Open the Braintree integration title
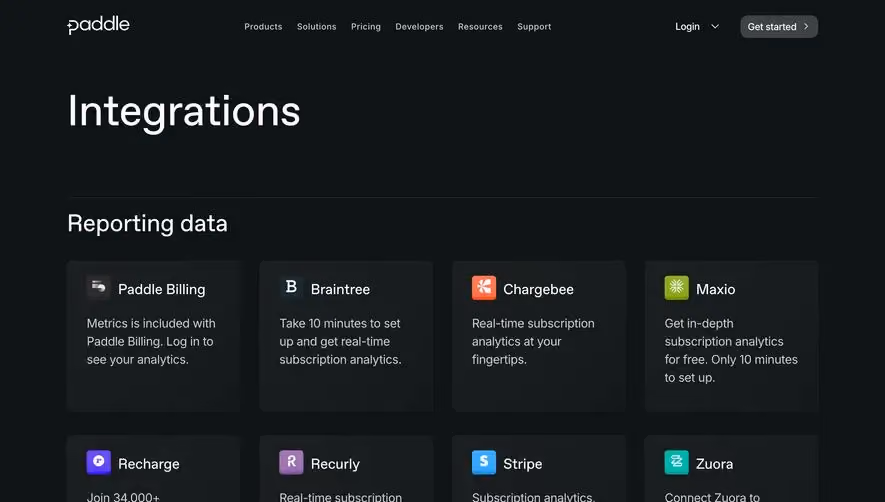This screenshot has height=502, width=885. 340,289
